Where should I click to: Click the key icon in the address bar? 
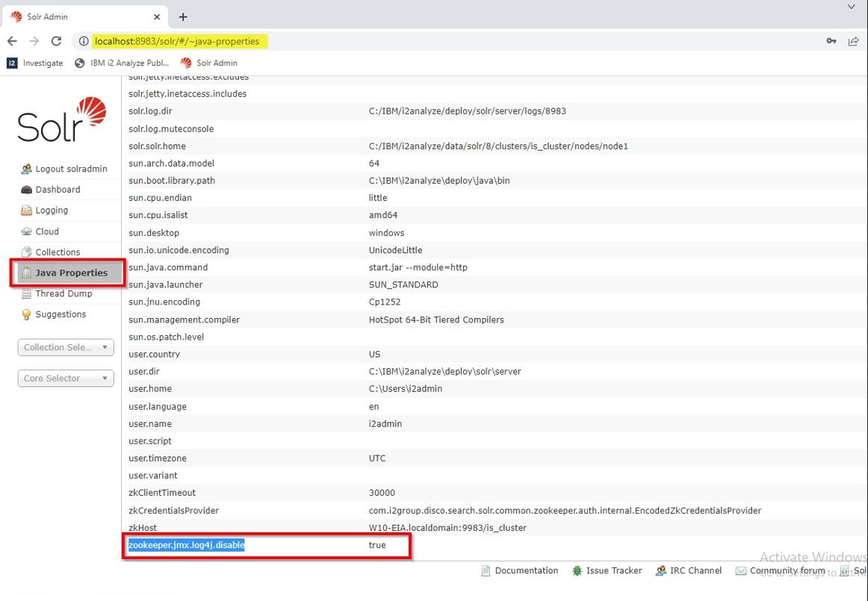(831, 42)
